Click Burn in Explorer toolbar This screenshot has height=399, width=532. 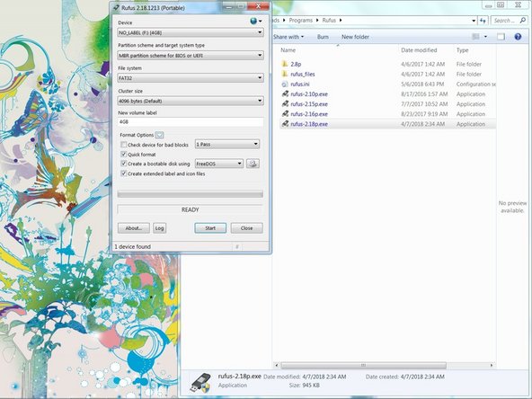pos(323,37)
